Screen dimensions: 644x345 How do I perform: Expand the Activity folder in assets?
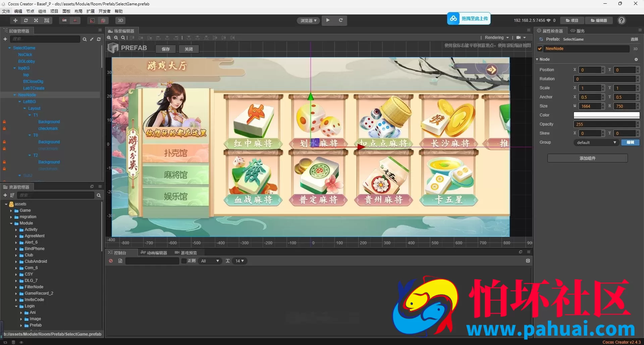(x=16, y=230)
